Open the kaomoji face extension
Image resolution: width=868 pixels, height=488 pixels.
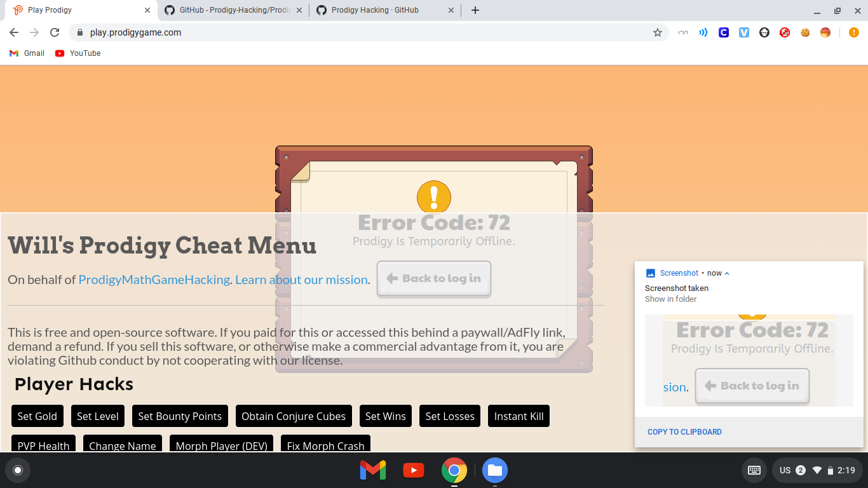coord(683,32)
